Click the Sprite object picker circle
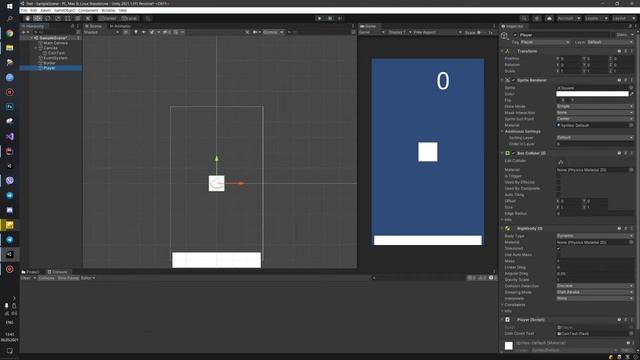The image size is (640, 360). (x=631, y=88)
